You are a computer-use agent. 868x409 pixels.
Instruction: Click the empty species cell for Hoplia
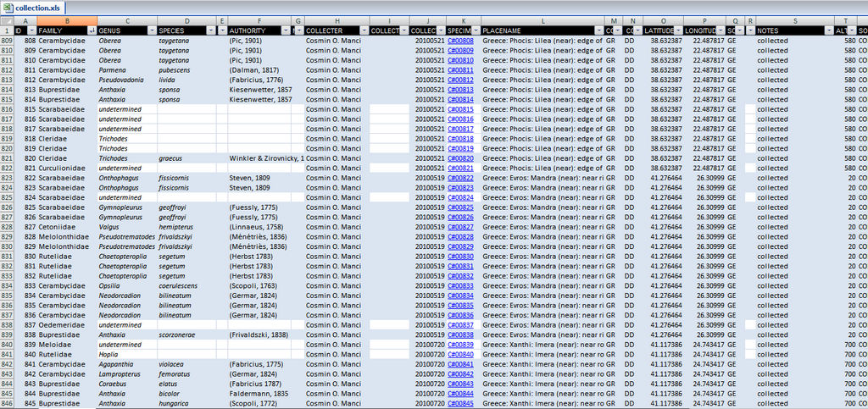point(186,355)
